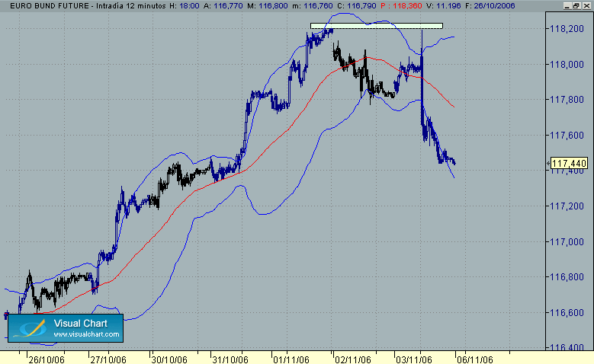594x364 pixels.
Task: Click the 30/10/06 date axis label
Action: [169, 359]
